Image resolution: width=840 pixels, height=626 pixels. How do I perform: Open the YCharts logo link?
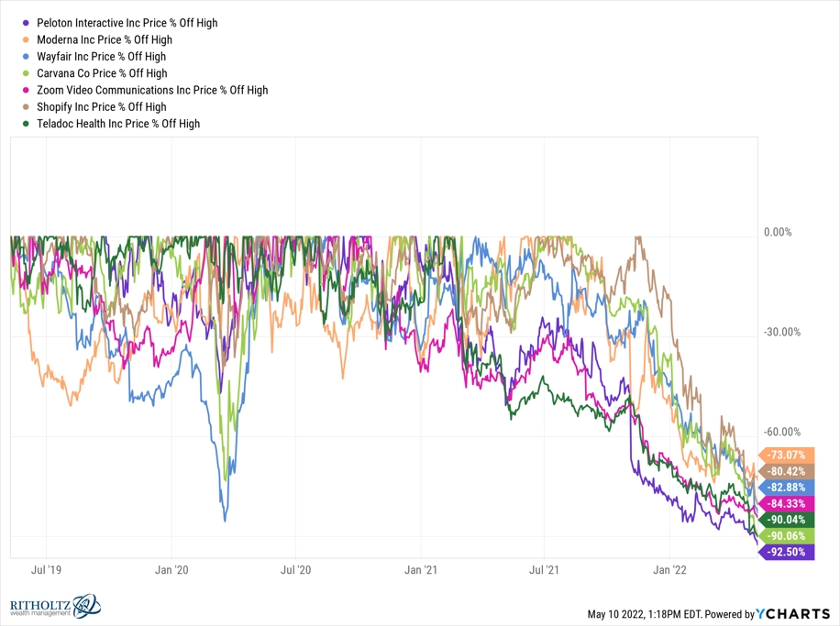[793, 614]
